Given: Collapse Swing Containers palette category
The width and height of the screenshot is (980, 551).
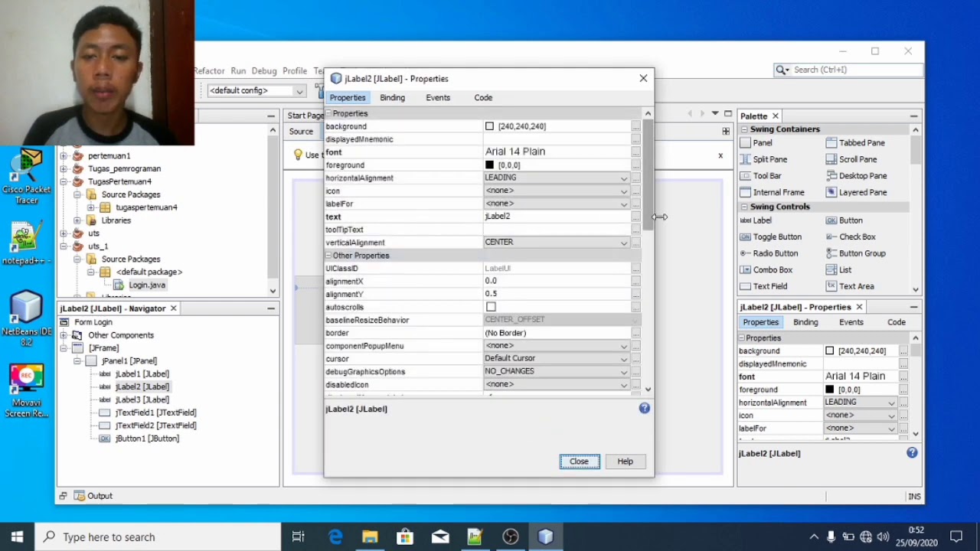Looking at the screenshot, I should click(744, 129).
